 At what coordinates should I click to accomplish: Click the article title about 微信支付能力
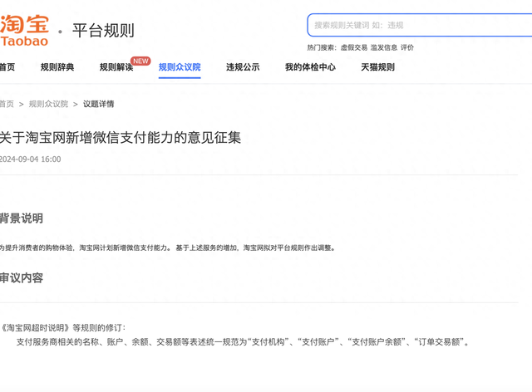(121, 137)
